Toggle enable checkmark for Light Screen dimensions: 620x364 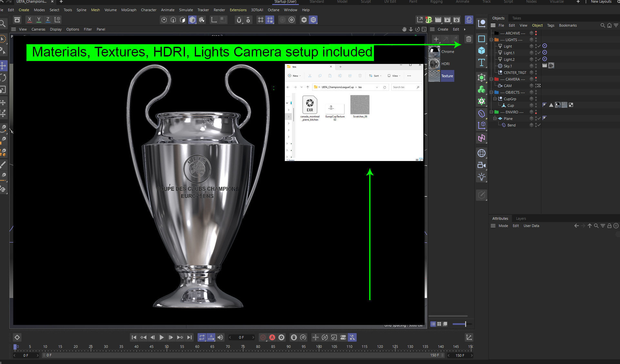coord(539,46)
